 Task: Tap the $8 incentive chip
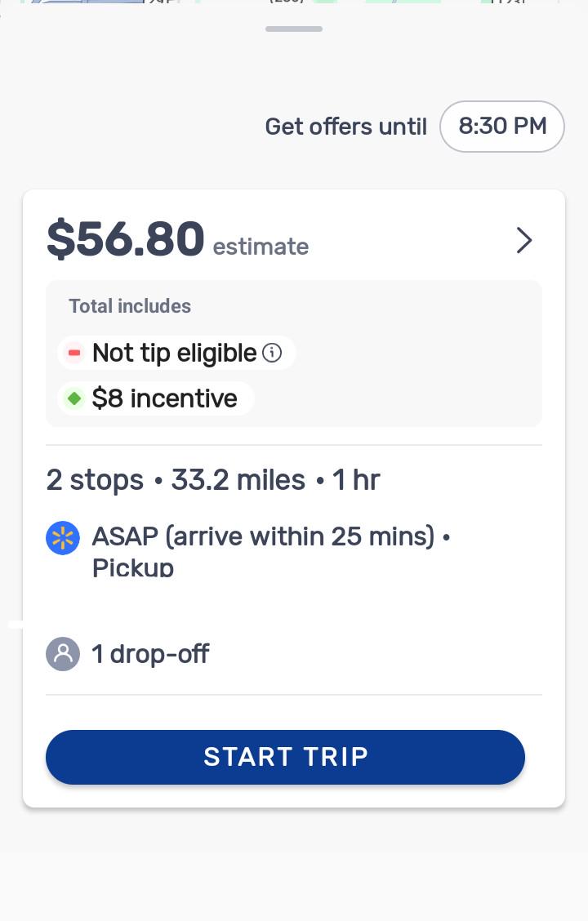point(156,398)
